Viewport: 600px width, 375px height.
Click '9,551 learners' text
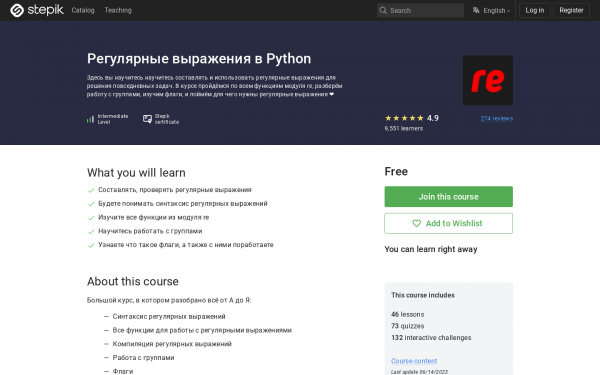[404, 129]
